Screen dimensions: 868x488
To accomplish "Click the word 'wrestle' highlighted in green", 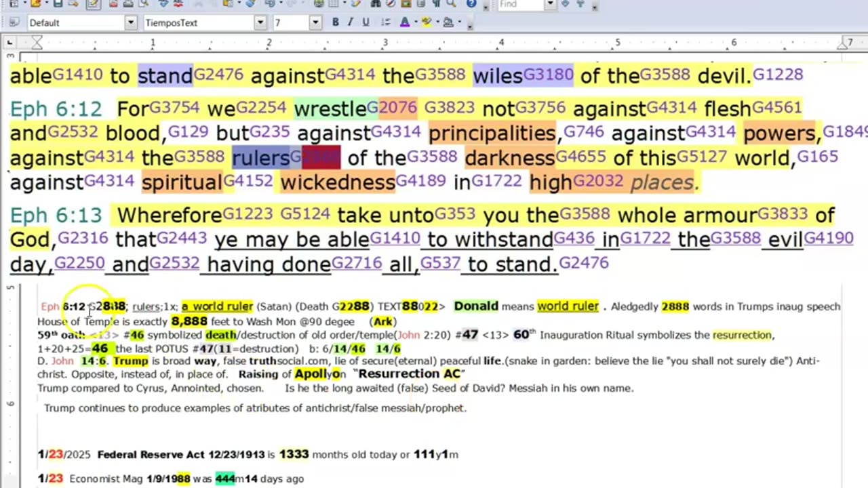I will click(330, 108).
